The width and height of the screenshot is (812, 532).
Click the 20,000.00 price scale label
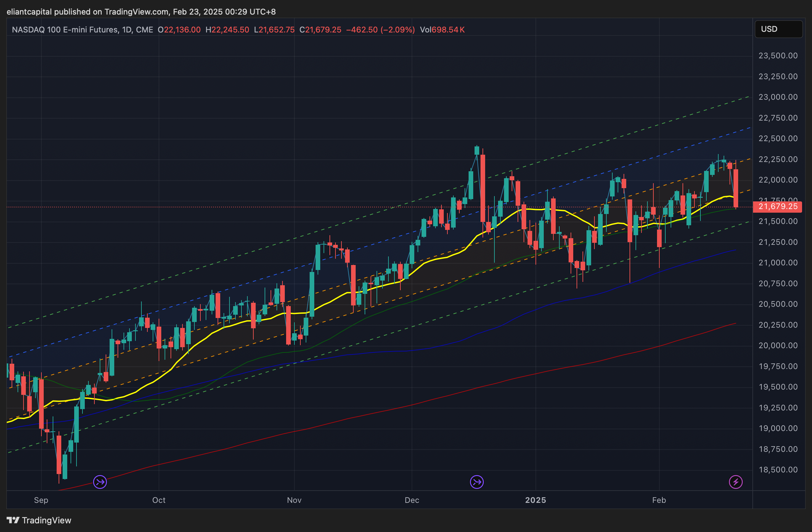(778, 346)
